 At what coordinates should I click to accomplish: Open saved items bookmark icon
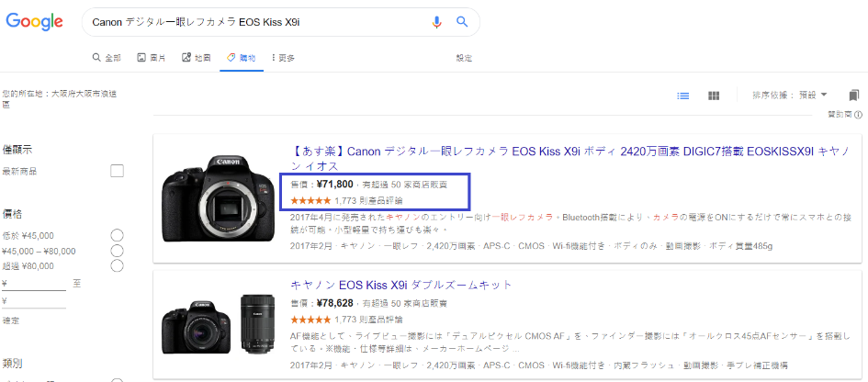click(x=853, y=95)
